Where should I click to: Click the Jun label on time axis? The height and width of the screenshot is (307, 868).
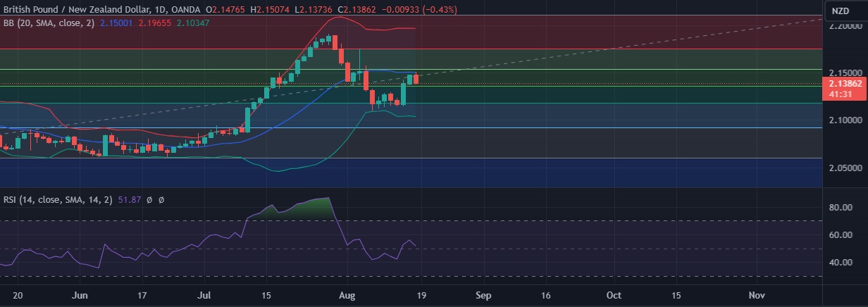[81, 296]
